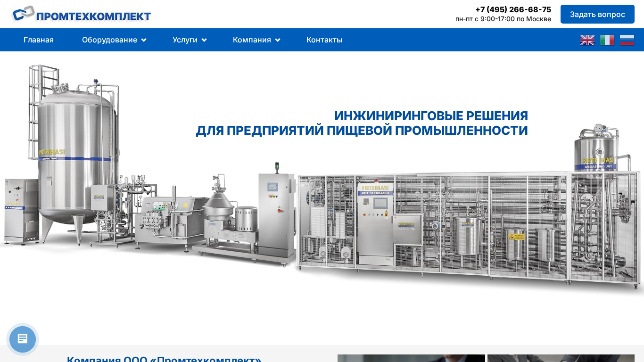Switch site language to Russian flag

[x=627, y=40]
